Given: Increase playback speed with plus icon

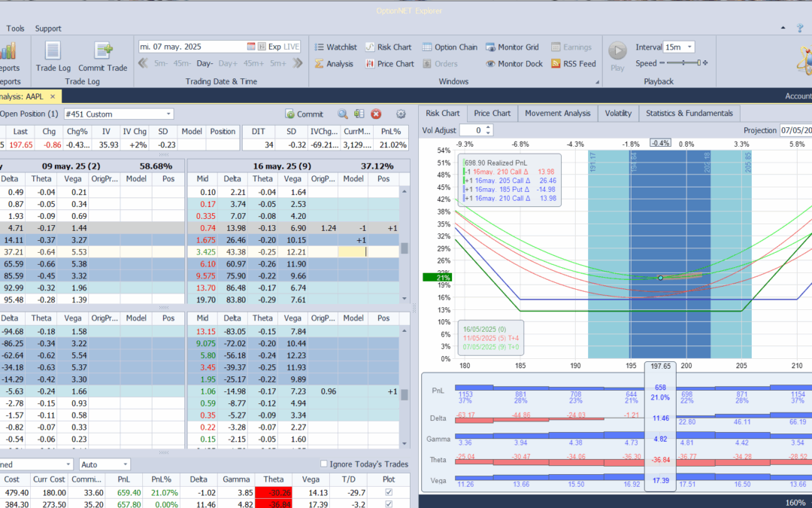Looking at the screenshot, I should click(x=704, y=63).
